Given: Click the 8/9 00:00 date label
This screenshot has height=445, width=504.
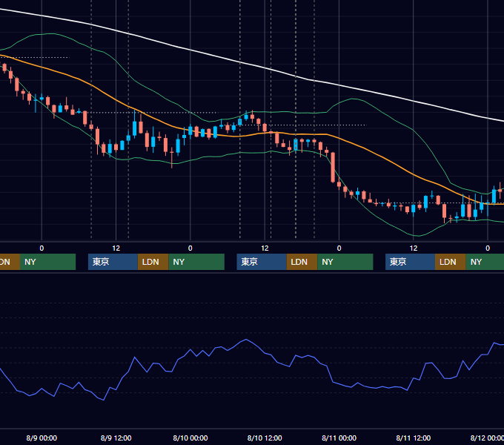Looking at the screenshot, I should pyautogui.click(x=42, y=438).
